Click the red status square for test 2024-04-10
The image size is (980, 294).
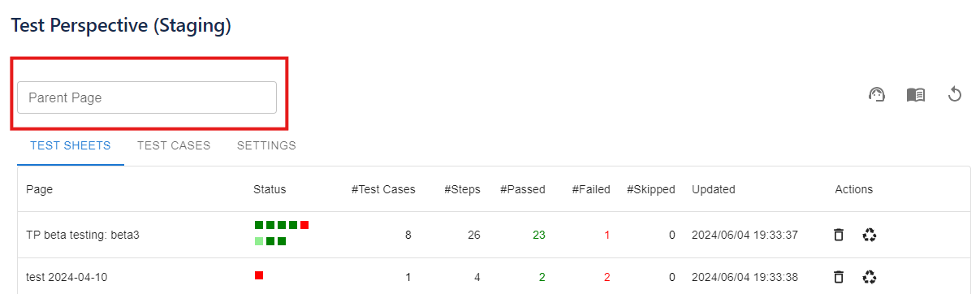(259, 275)
